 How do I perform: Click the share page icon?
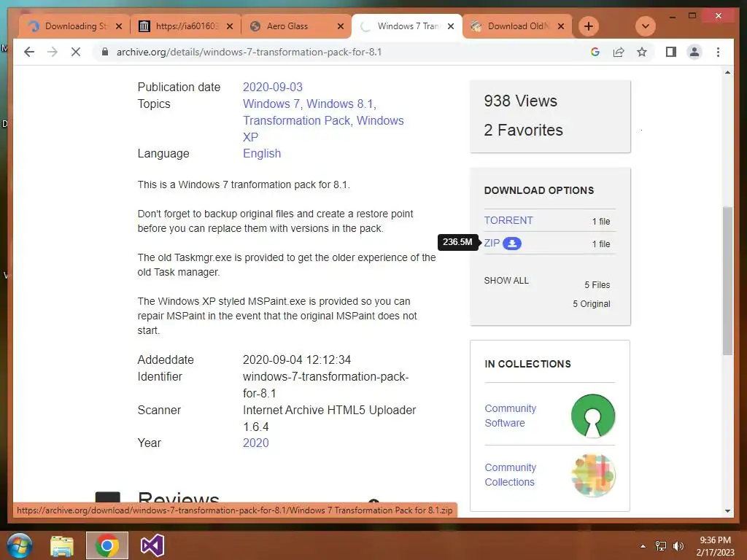tap(619, 52)
